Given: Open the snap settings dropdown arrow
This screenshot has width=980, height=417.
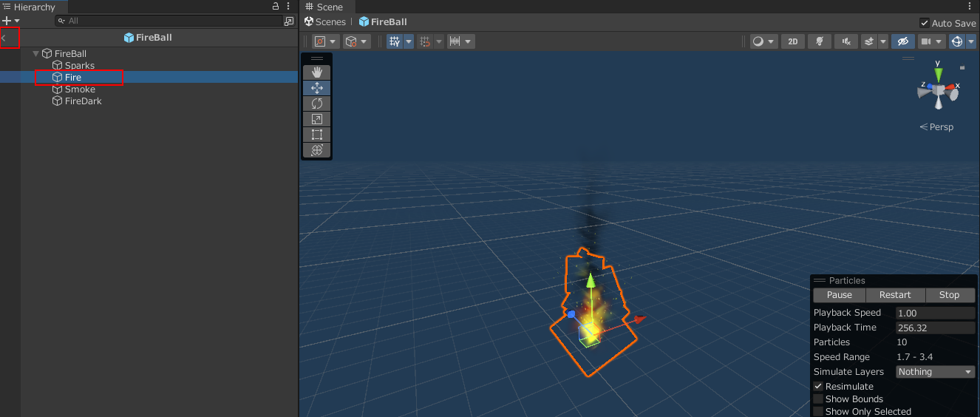Looking at the screenshot, I should coord(439,42).
